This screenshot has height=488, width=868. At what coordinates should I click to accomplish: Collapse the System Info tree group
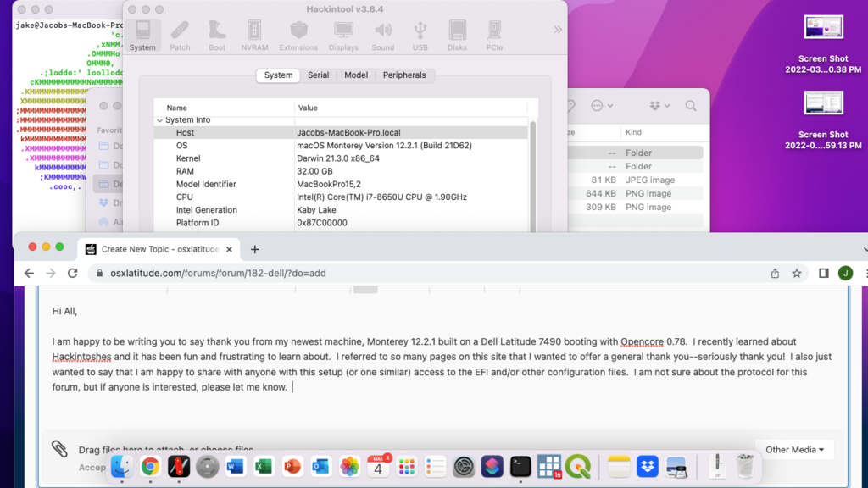point(159,120)
